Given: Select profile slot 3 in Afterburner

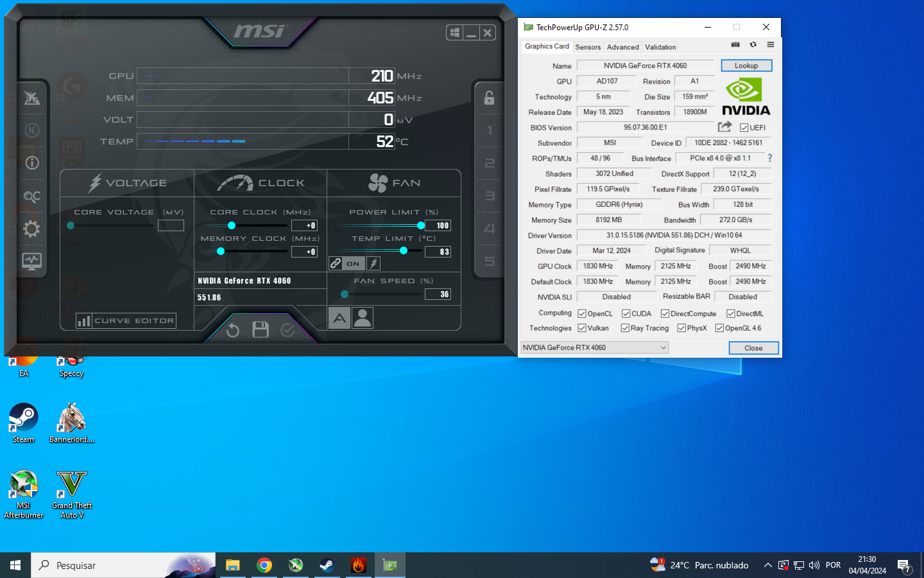Looking at the screenshot, I should tap(490, 196).
